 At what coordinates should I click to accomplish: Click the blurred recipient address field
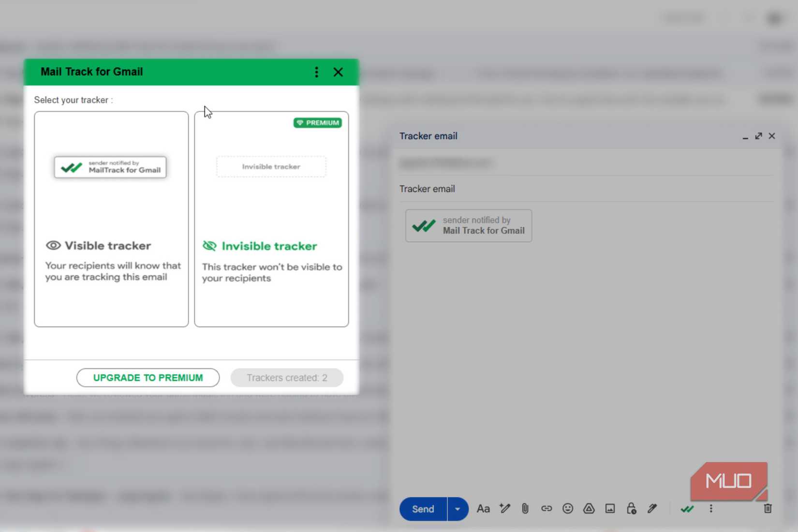tap(586, 163)
